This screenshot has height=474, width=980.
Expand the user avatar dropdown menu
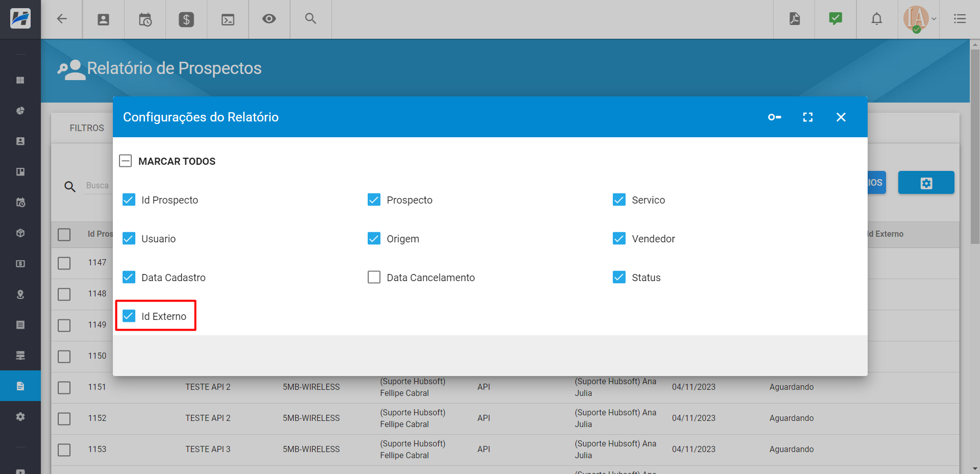coord(920,19)
